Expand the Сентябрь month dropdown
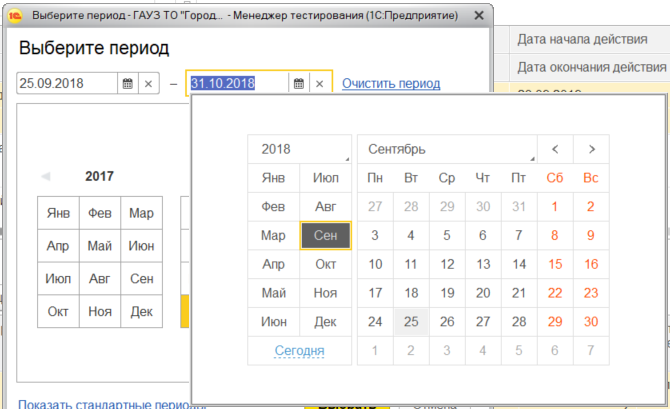 (x=447, y=149)
